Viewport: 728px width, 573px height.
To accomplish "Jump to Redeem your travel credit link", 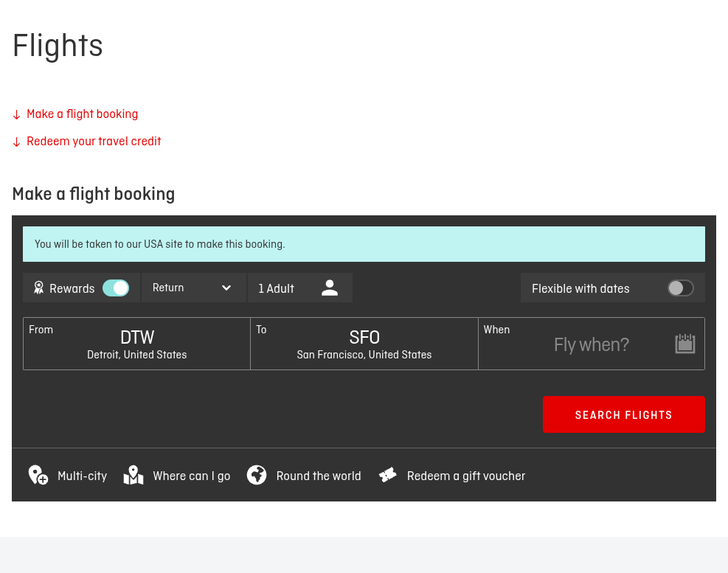I will tap(94, 141).
